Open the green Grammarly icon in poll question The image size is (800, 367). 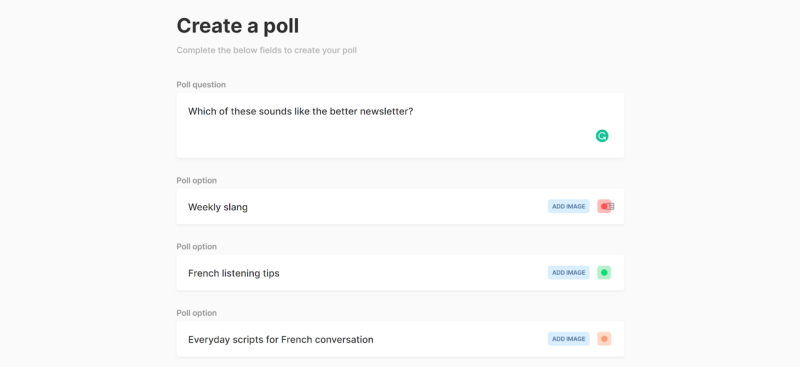pos(602,136)
